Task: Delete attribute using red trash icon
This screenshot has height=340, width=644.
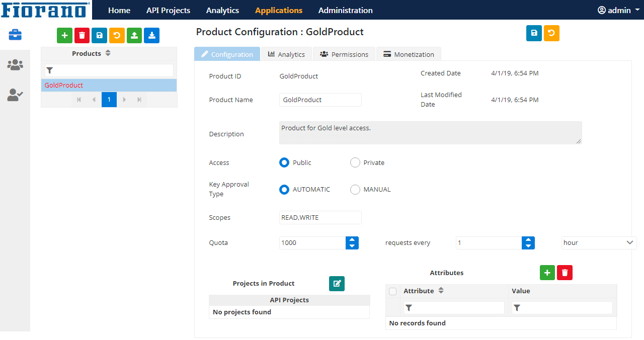Action: 565,273
